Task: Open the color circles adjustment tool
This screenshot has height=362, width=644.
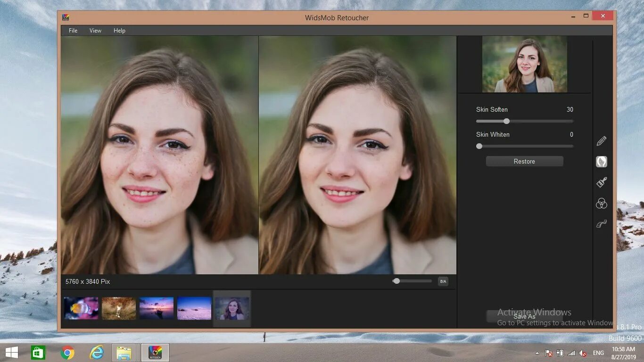Action: pos(601,203)
